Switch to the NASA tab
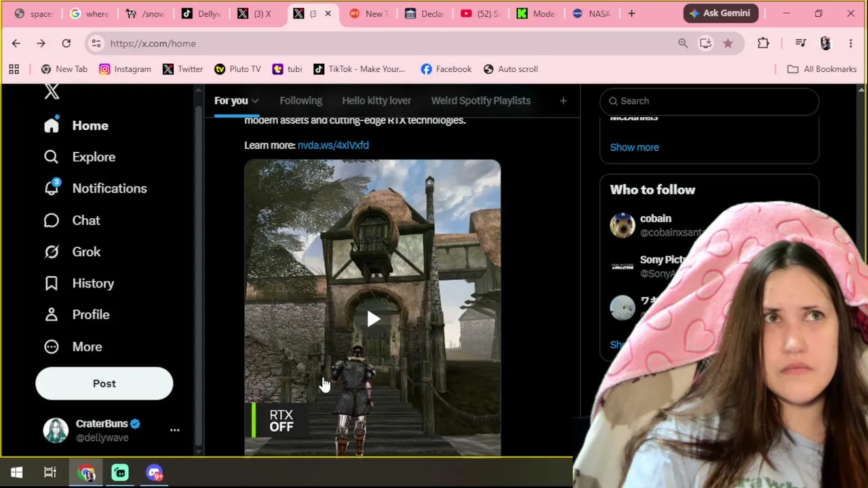The width and height of the screenshot is (868, 488). pos(591,14)
